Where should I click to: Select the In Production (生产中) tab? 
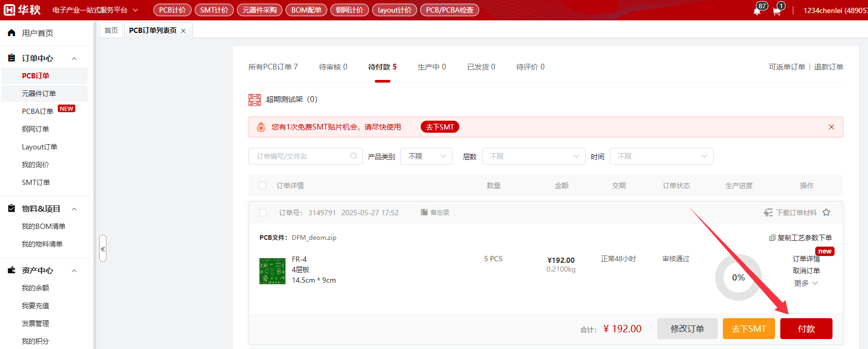432,67
